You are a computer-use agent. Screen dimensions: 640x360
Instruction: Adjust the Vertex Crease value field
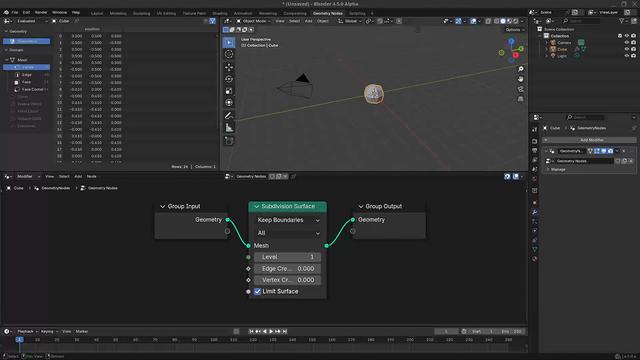click(x=288, y=280)
